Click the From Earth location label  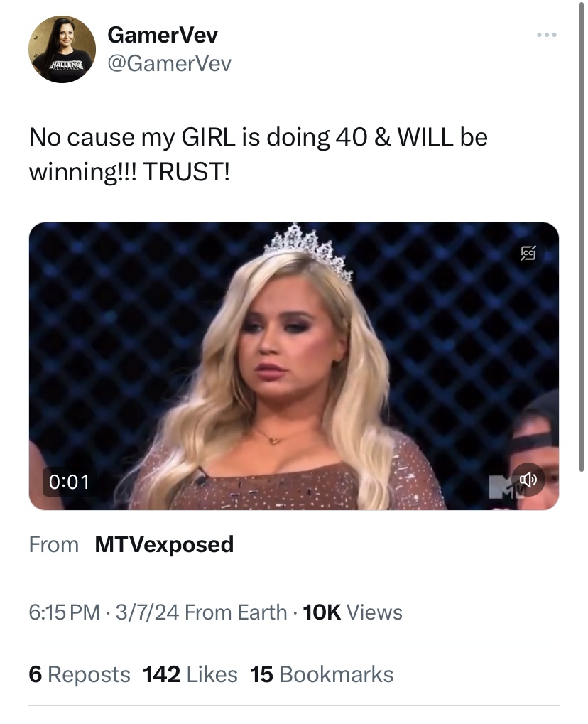pos(236,612)
